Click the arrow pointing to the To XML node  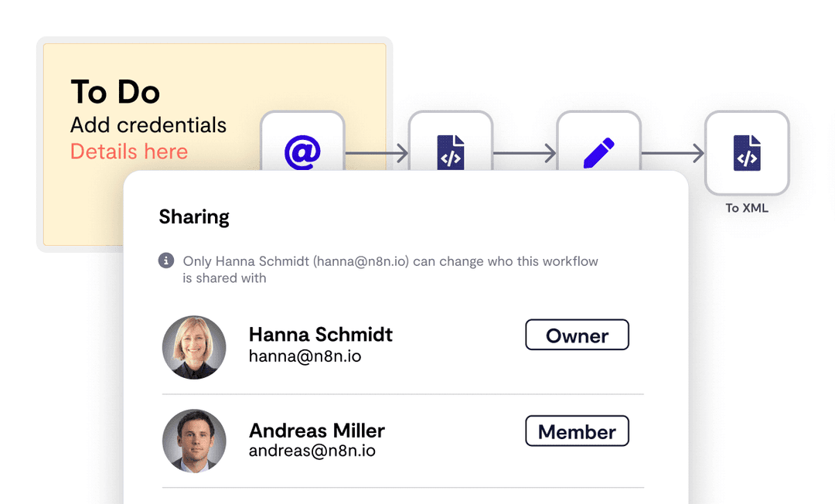(673, 154)
